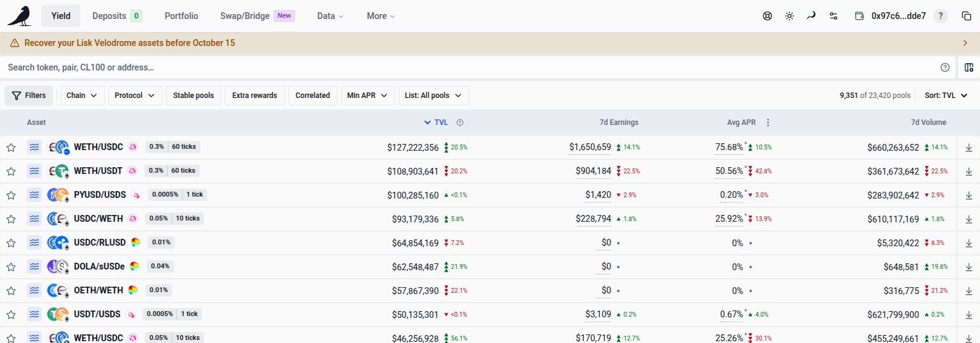Click the copy icon at far top right

(x=967, y=16)
